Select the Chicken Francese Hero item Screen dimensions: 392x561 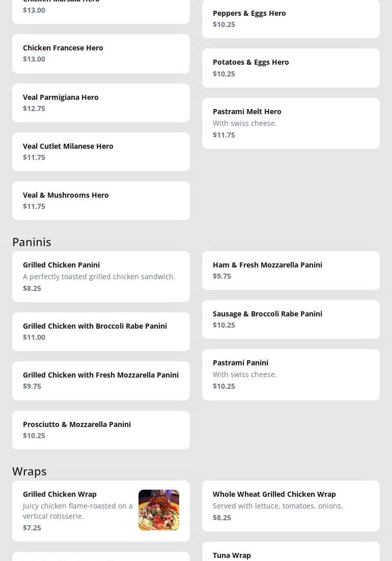tap(101, 54)
